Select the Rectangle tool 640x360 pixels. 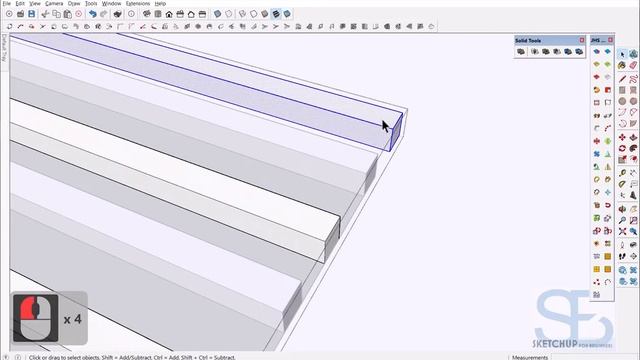(x=622, y=90)
